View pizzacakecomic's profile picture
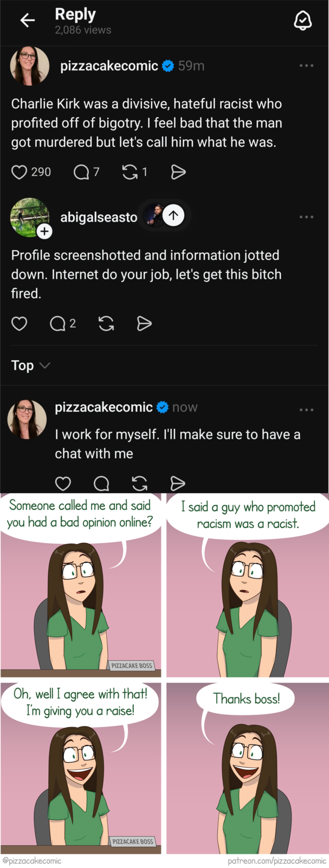This screenshot has height=868, width=329. click(29, 65)
